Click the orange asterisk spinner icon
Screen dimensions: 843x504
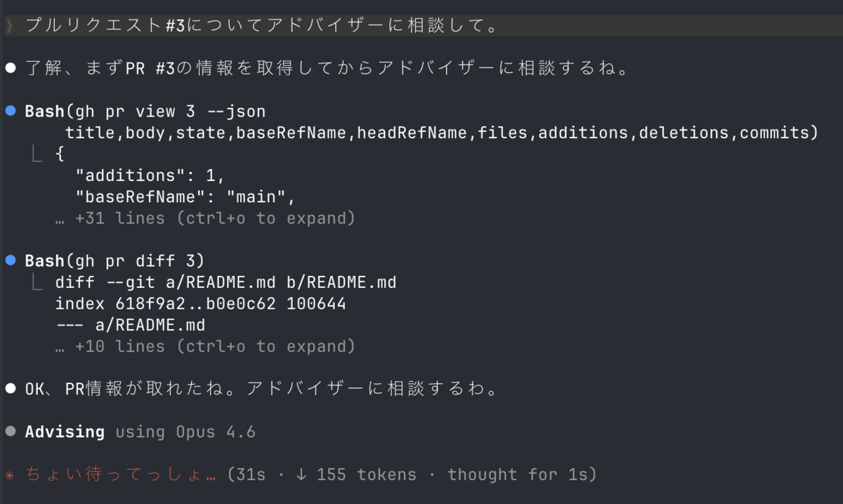(10, 476)
